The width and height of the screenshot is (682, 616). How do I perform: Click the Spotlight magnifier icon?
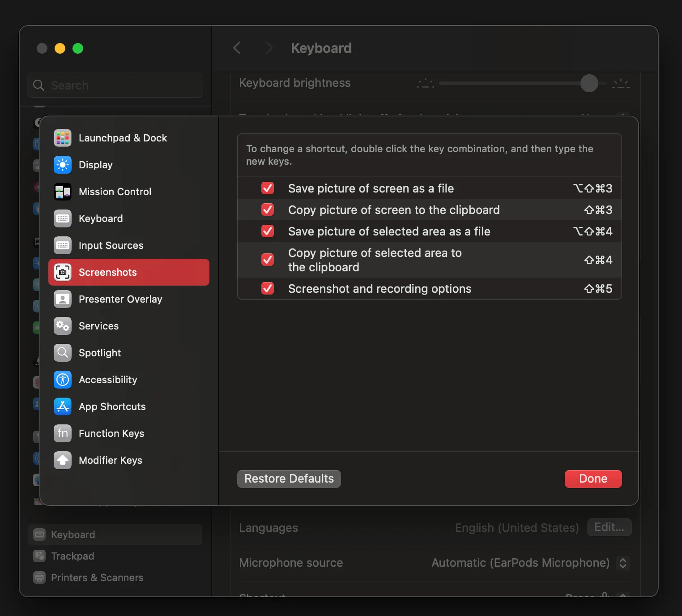[63, 353]
